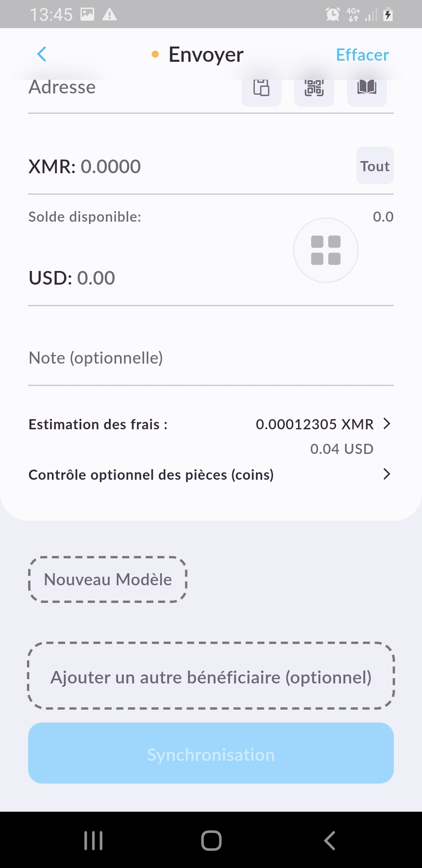Focus the USD amount field
Screen dimensions: 422x868
156,278
